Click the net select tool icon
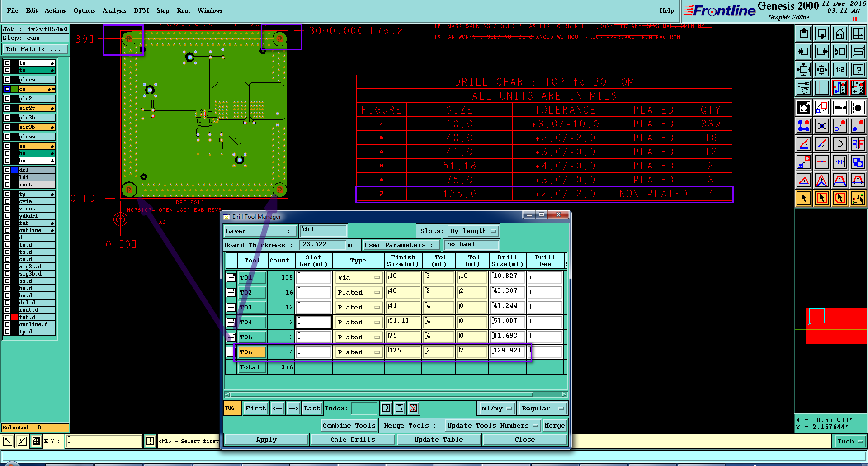The height and width of the screenshot is (466, 868). [858, 198]
